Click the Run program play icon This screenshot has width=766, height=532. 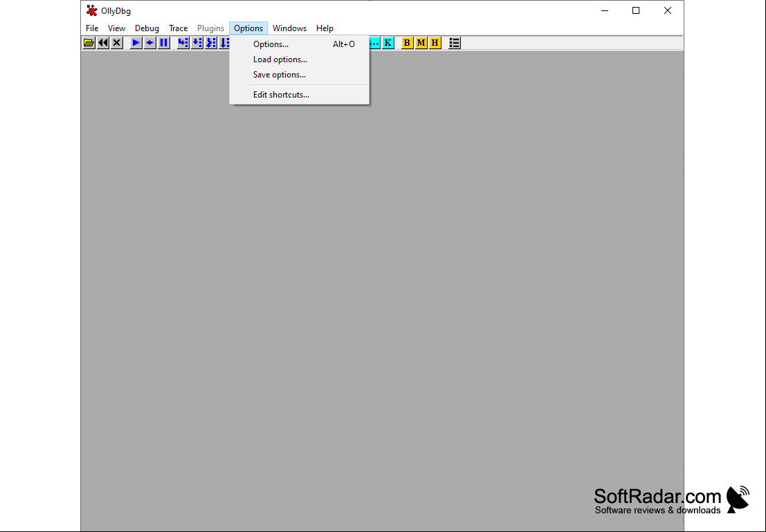[x=136, y=43]
